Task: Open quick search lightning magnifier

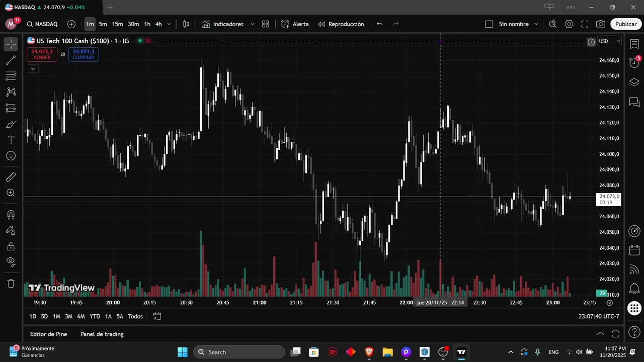Action: [x=553, y=24]
